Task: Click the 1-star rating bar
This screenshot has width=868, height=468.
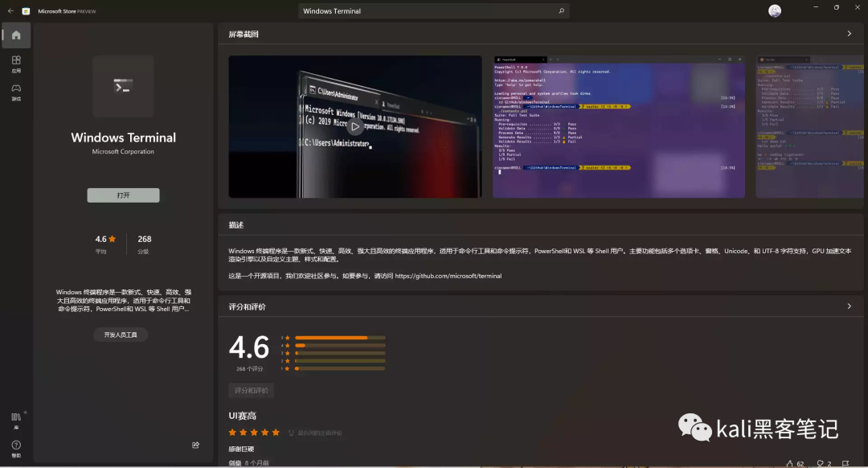Action: pos(341,368)
